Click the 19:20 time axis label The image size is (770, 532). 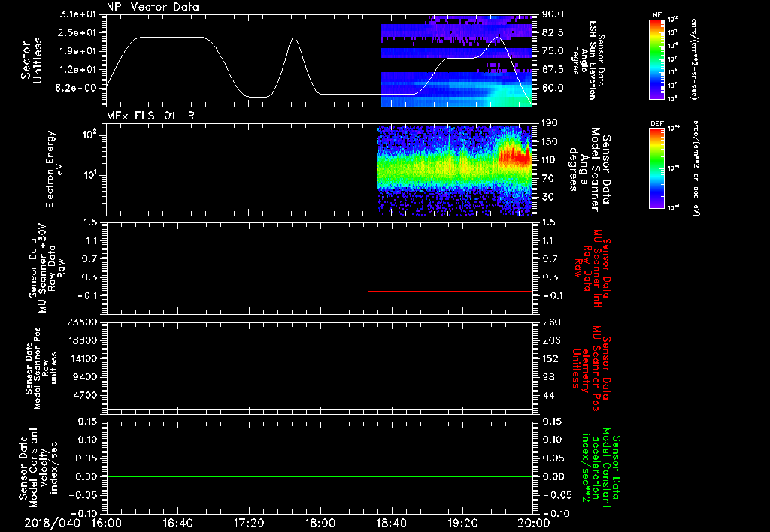click(462, 523)
